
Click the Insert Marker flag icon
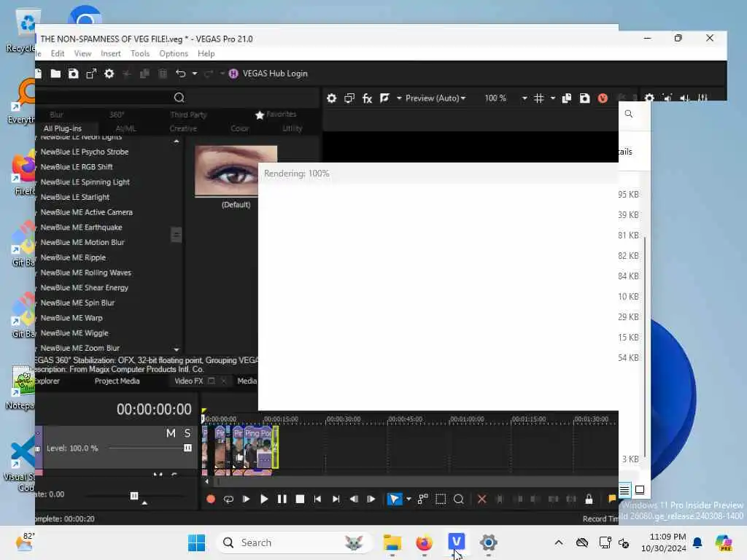click(612, 499)
